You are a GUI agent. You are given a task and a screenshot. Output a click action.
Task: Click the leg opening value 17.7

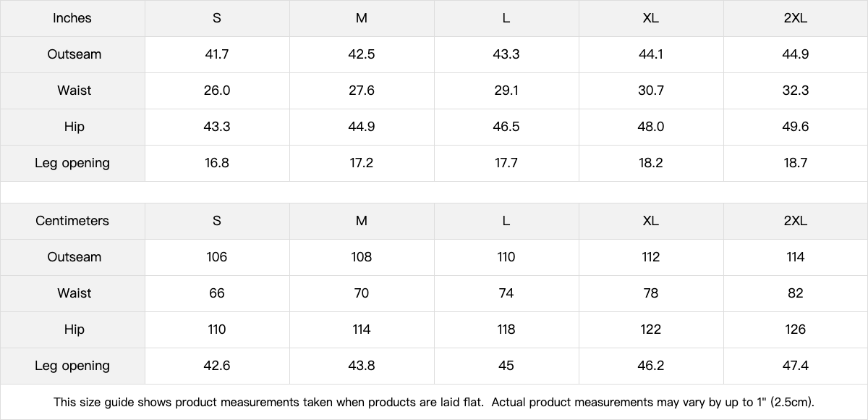[506, 163]
